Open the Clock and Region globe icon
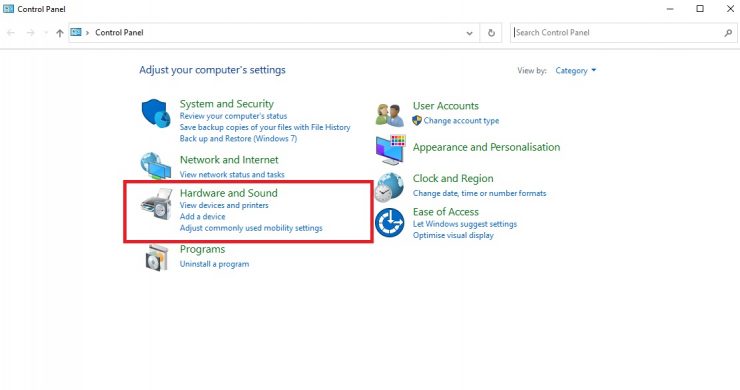Image resolution: width=740 pixels, height=390 pixels. pos(390,187)
